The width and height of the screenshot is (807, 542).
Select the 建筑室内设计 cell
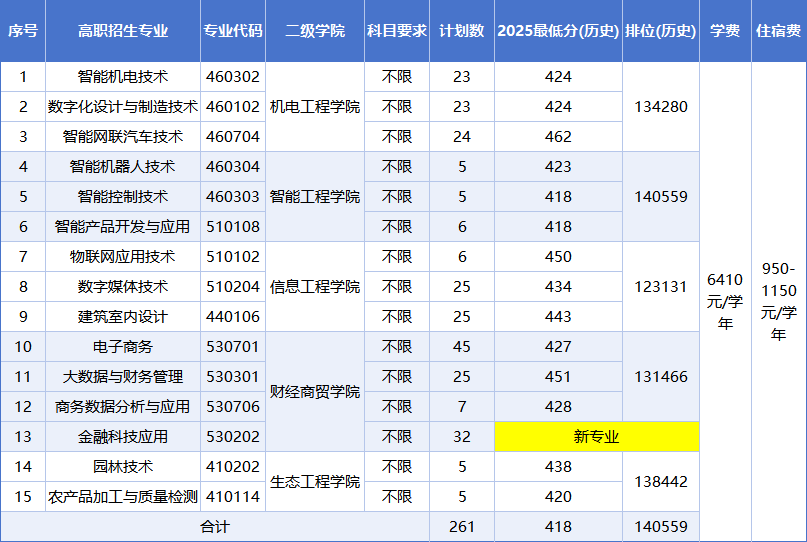pos(123,317)
